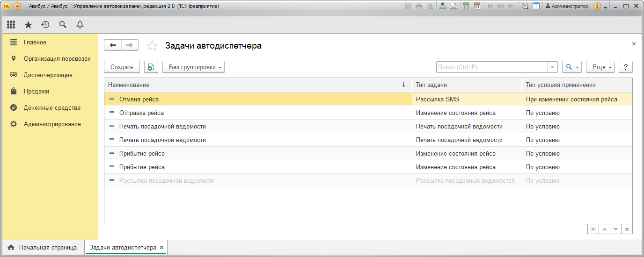Open the functions menu grid icon
Image resolution: width=644 pixels, height=257 pixels.
[11, 25]
